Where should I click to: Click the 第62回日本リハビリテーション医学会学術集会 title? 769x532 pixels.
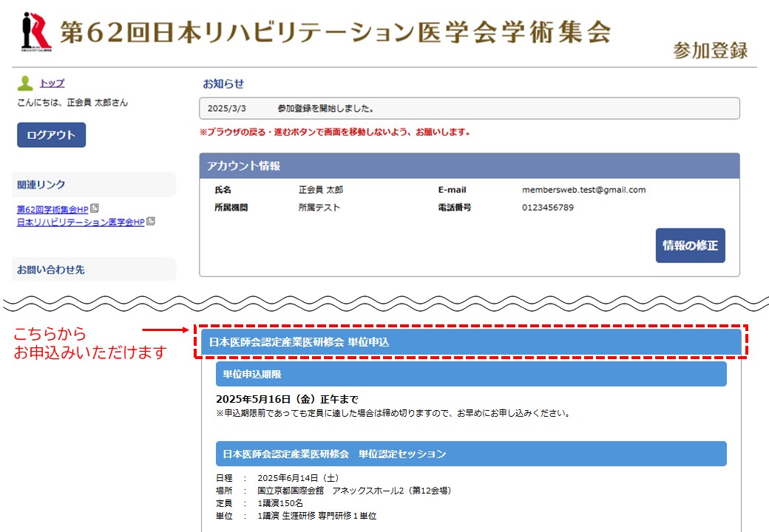(336, 33)
